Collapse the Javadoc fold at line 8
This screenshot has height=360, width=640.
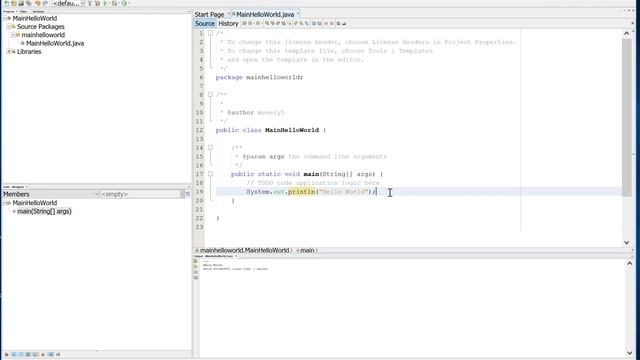click(210, 95)
